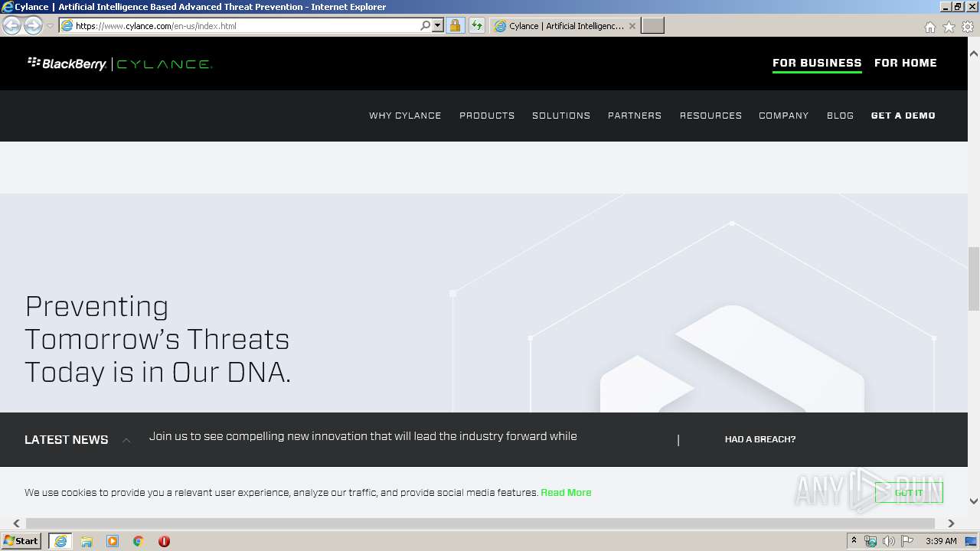The width and height of the screenshot is (980, 551).
Task: Go to the IE Home page icon
Action: (929, 26)
